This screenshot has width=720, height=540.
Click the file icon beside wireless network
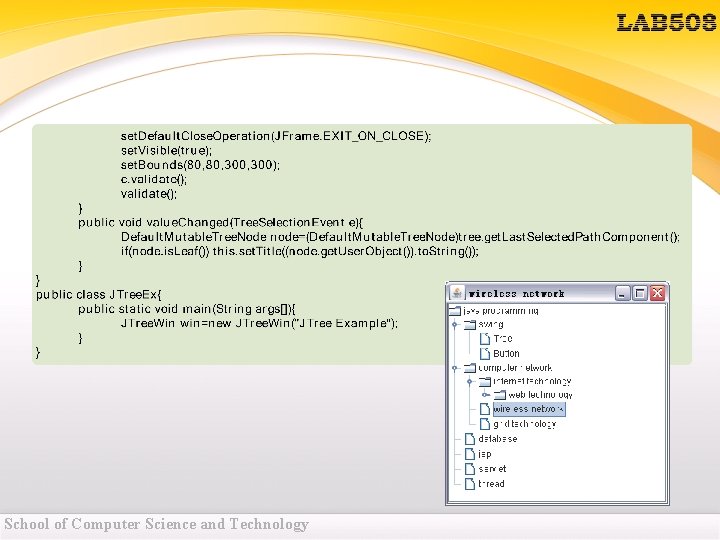pos(484,409)
